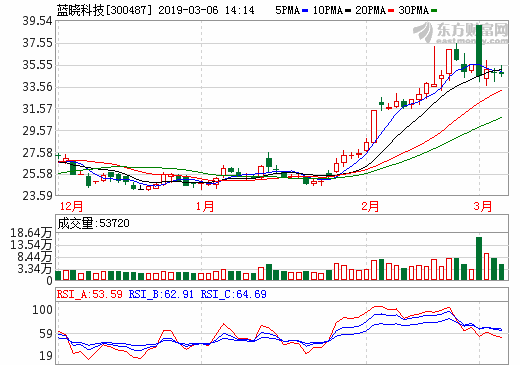Viewport: 520px width, 365px height.
Task: Click the RSI_B:62.91 indicator label
Action: (161, 294)
